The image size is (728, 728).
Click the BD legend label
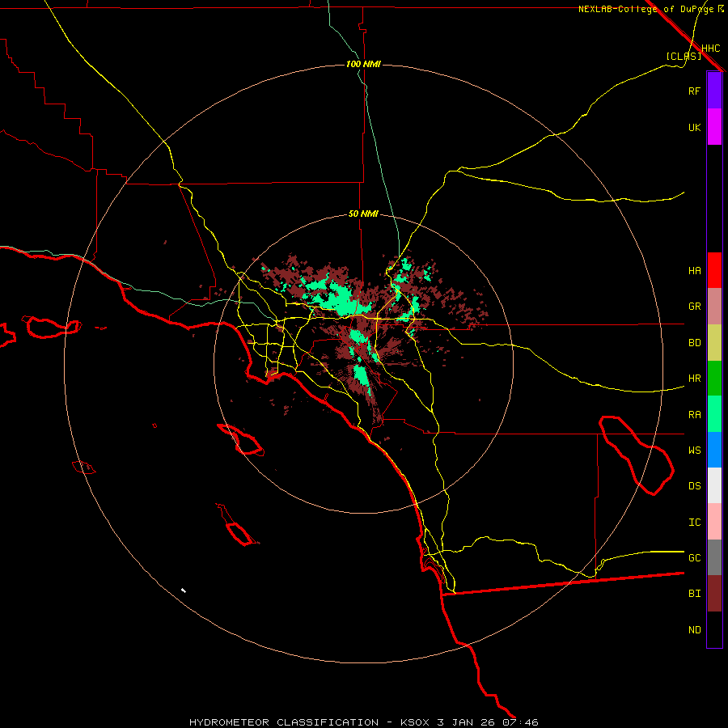coord(694,343)
